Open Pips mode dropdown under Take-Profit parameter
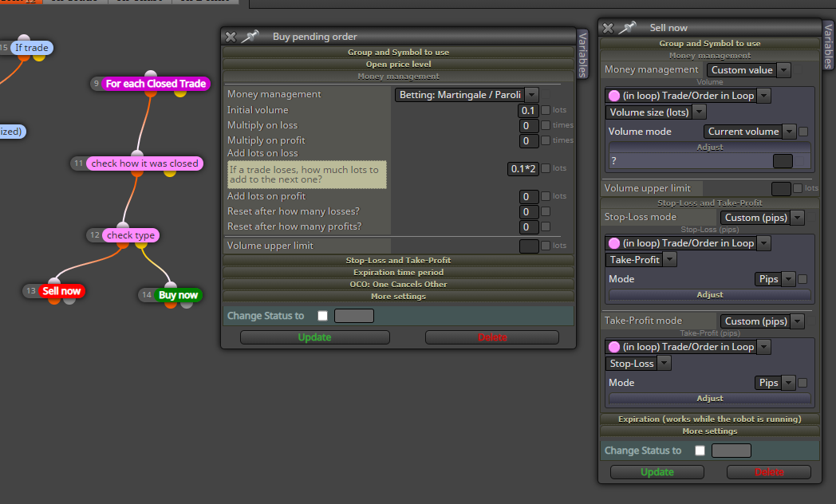Screen dimensions: 836x504 point(775,278)
